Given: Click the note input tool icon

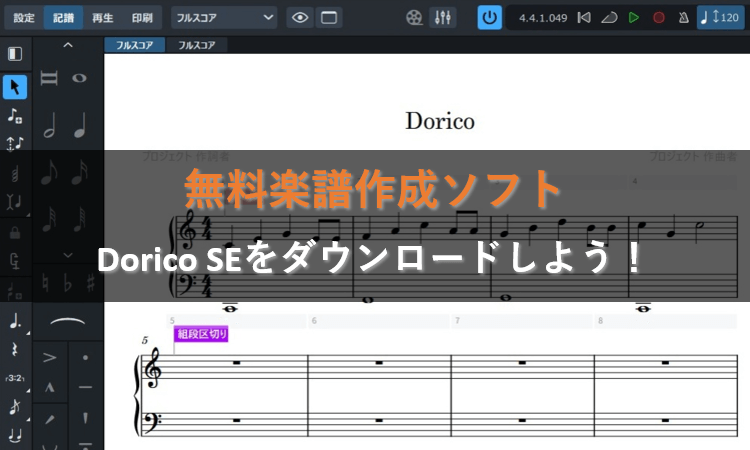Looking at the screenshot, I should click(15, 115).
